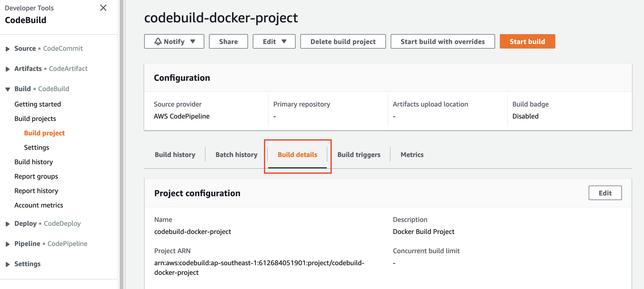Image resolution: width=644 pixels, height=289 pixels.
Task: Click the side panel resize divider
Action: pos(122,145)
